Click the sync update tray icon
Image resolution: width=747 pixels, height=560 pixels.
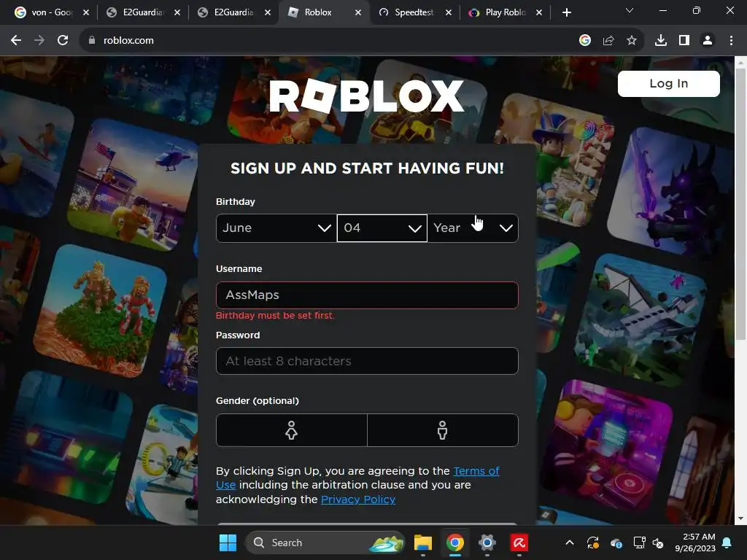592,542
